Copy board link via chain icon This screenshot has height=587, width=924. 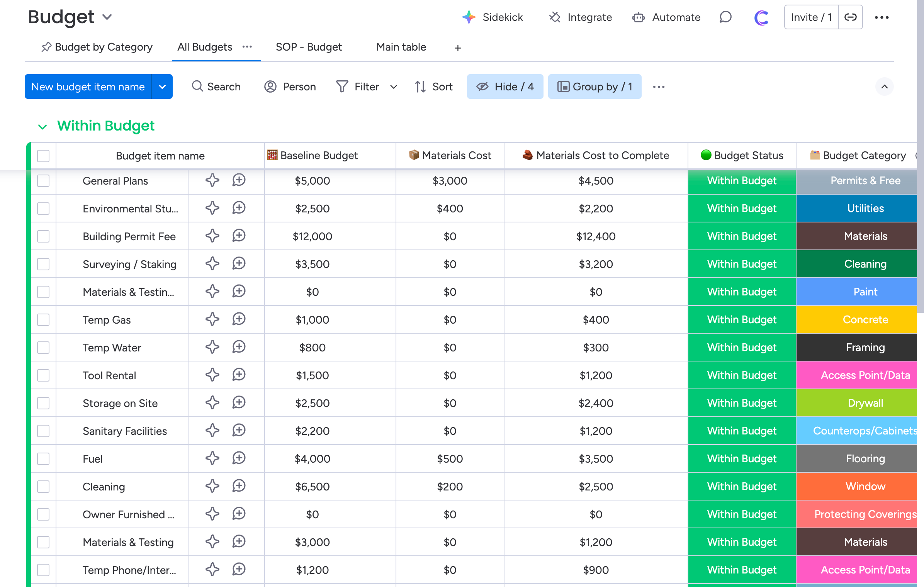(x=850, y=17)
